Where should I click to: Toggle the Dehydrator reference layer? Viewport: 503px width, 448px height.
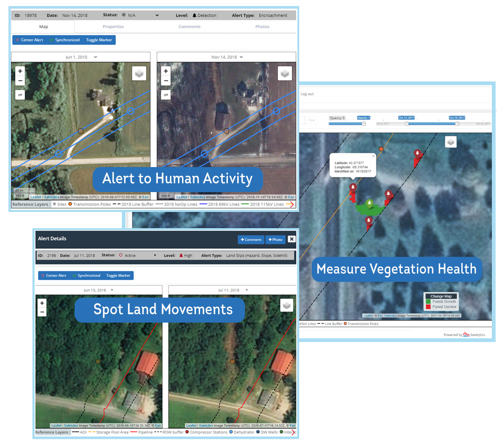coord(242,432)
